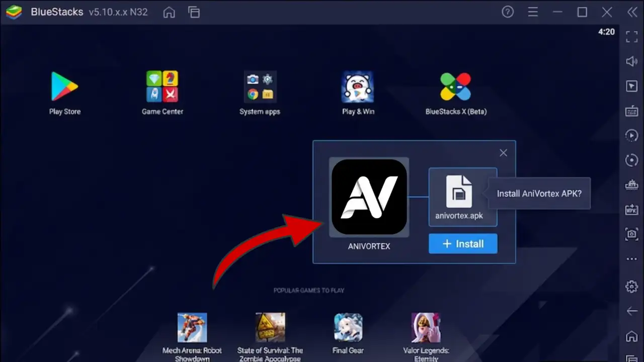
Task: Click the 4:20 clock display
Action: point(606,32)
